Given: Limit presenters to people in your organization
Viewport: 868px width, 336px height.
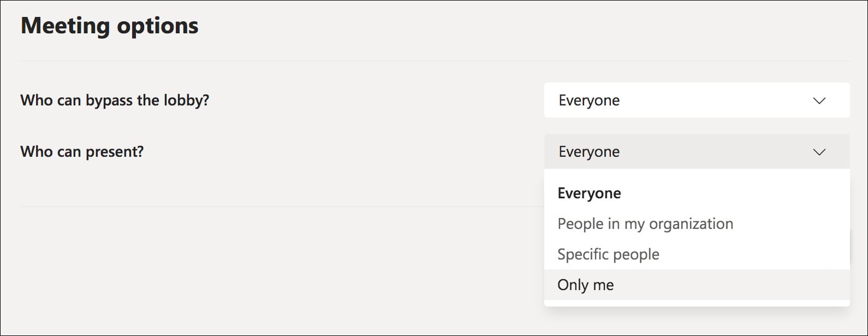Looking at the screenshot, I should (x=645, y=224).
